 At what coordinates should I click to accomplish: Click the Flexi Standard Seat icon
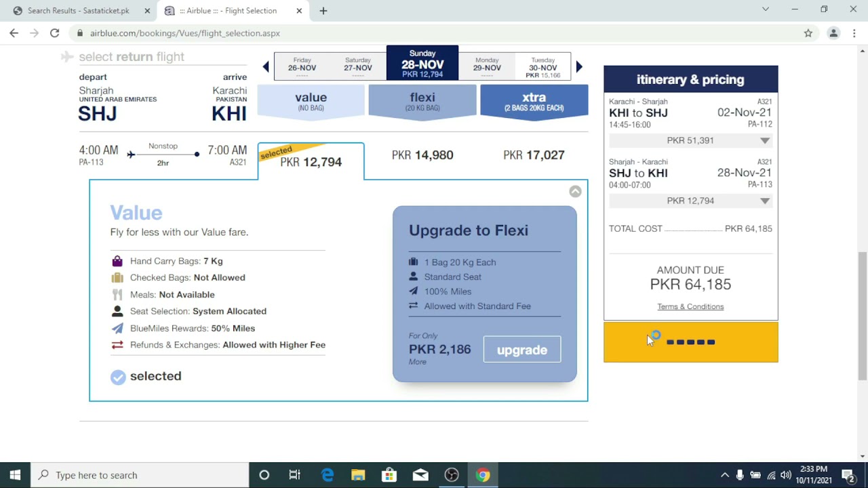pyautogui.click(x=414, y=277)
